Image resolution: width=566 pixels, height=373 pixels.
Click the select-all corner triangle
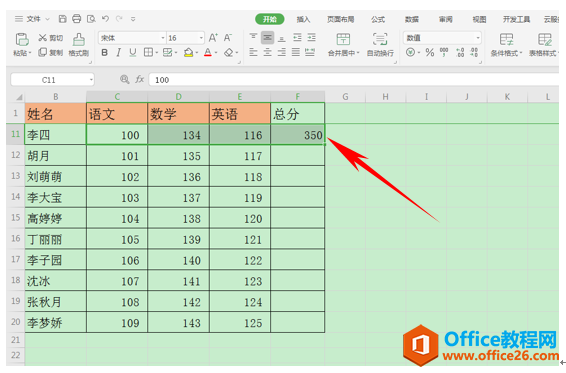[19, 97]
